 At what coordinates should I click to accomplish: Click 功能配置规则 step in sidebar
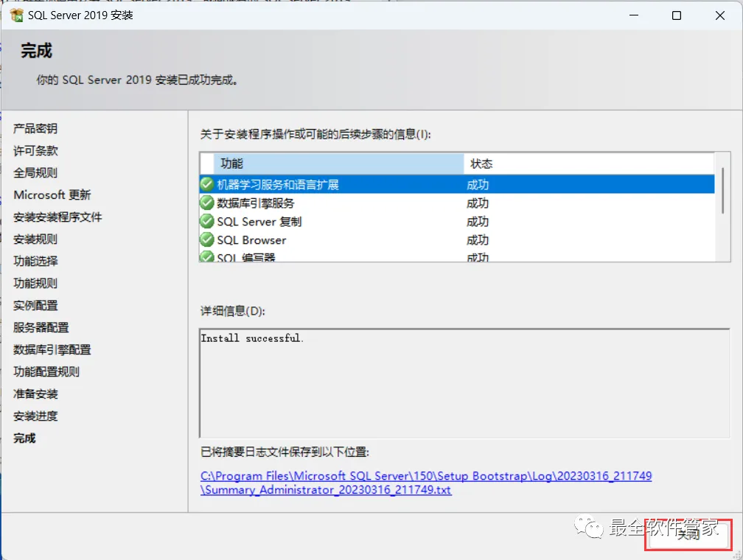click(46, 371)
